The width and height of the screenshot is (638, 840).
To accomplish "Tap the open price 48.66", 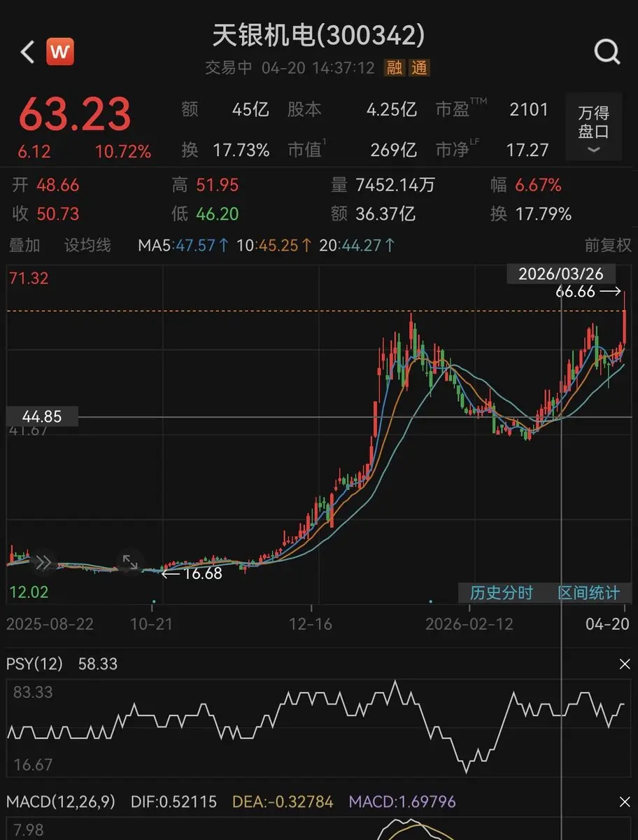I will [58, 185].
